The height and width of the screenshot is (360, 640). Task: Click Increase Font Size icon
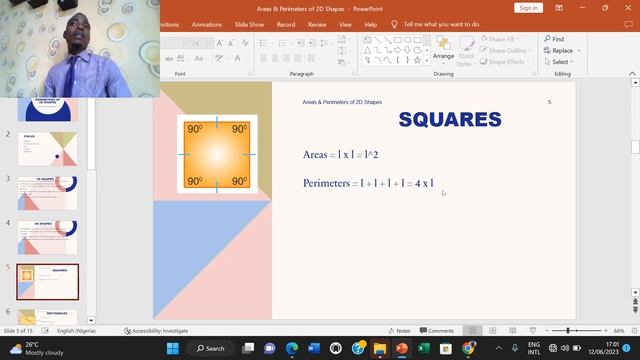220,43
